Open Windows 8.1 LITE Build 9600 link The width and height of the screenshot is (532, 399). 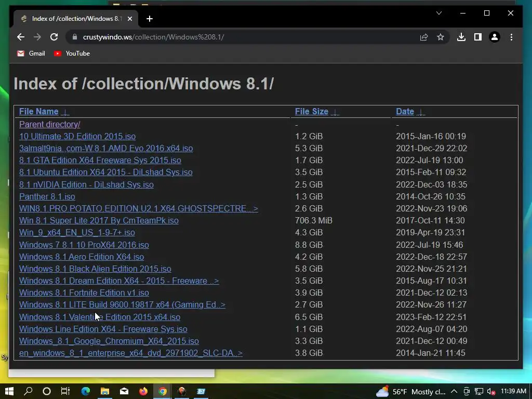tap(122, 304)
